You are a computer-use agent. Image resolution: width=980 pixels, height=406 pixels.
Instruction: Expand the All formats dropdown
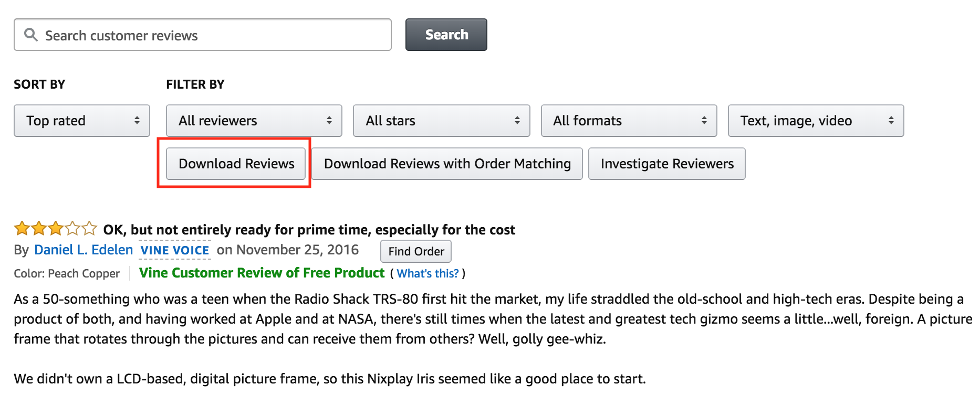click(x=629, y=121)
